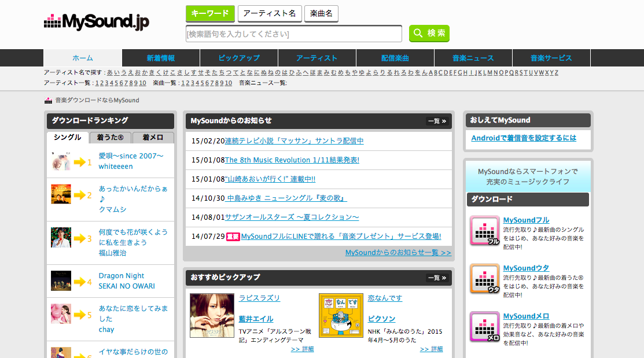This screenshot has height=358, width=644.
Task: Open the MySoundウタ orange icon
Action: [x=484, y=278]
